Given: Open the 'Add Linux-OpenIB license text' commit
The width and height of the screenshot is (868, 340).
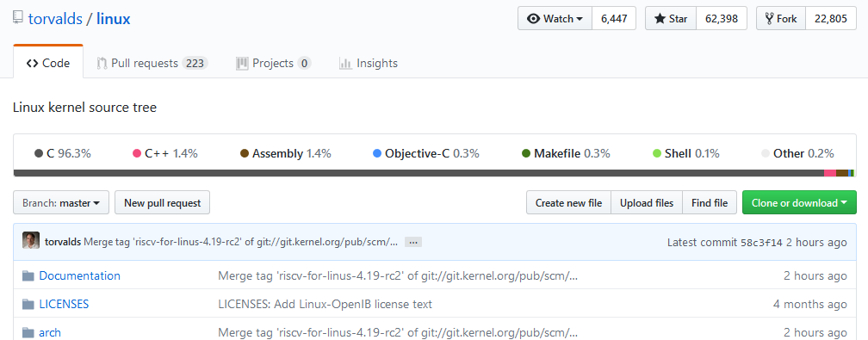Looking at the screenshot, I should 325,304.
